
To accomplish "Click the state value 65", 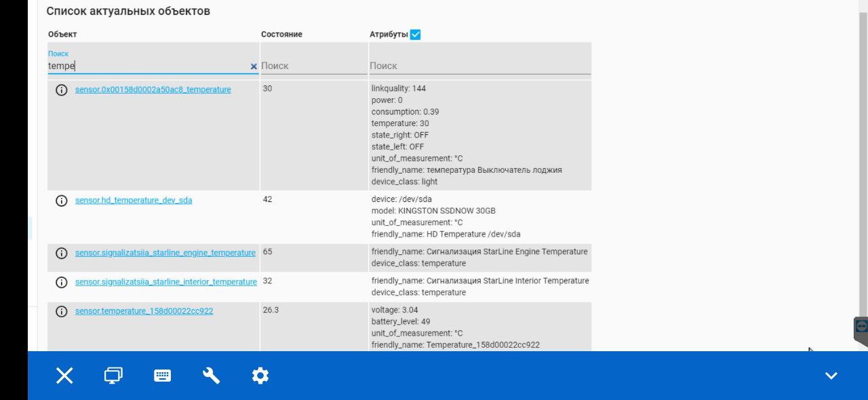I will click(267, 252).
